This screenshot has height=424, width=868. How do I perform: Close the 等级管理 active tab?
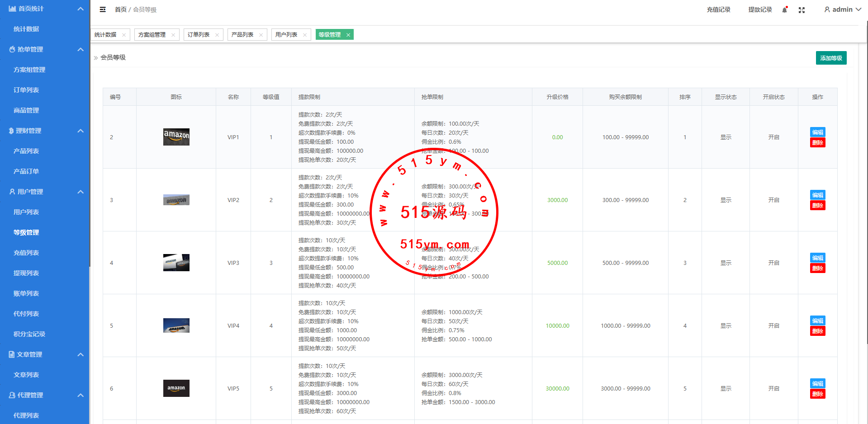(348, 35)
